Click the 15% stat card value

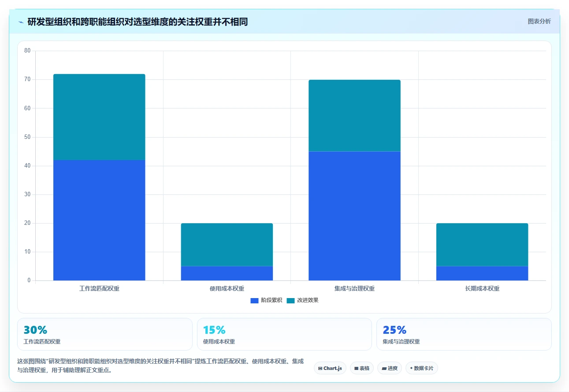point(214,330)
